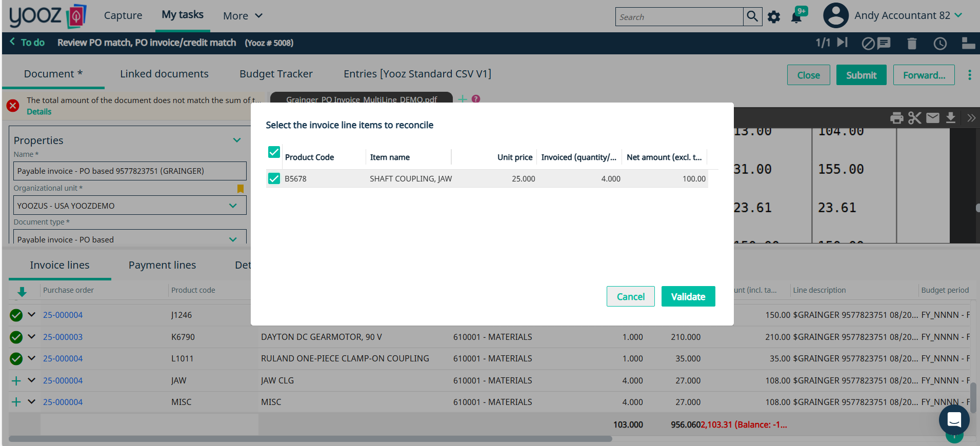Click the Andy Accountant user avatar
The image size is (980, 446).
(836, 15)
